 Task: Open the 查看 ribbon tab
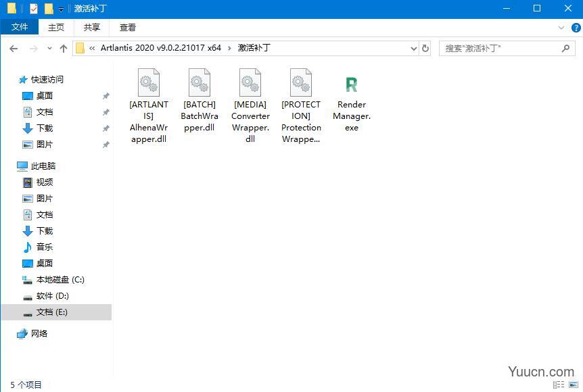pos(128,27)
